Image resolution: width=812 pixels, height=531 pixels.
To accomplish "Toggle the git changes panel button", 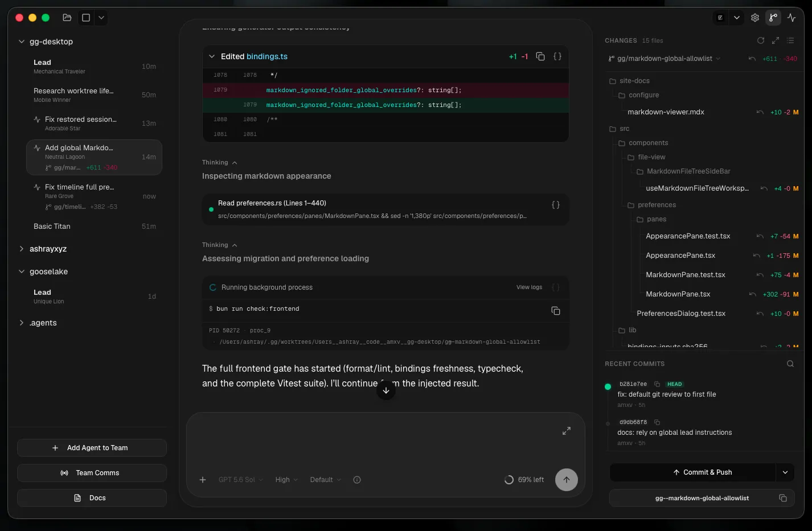I will pos(773,18).
